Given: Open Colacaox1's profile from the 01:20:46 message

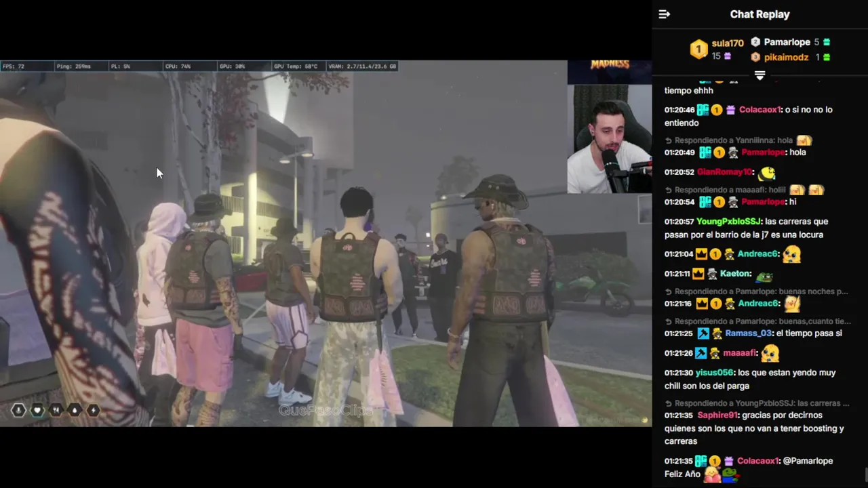Looking at the screenshot, I should pos(760,110).
